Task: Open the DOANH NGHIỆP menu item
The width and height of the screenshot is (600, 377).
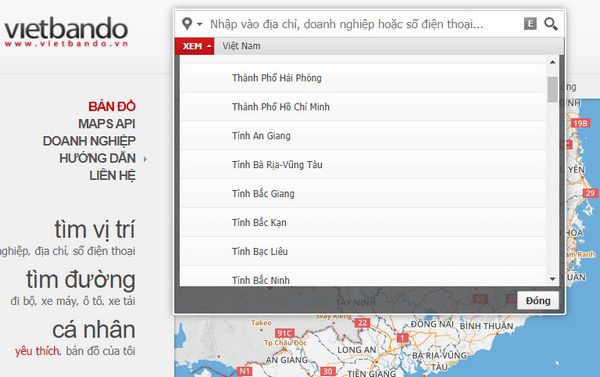Action: [89, 141]
